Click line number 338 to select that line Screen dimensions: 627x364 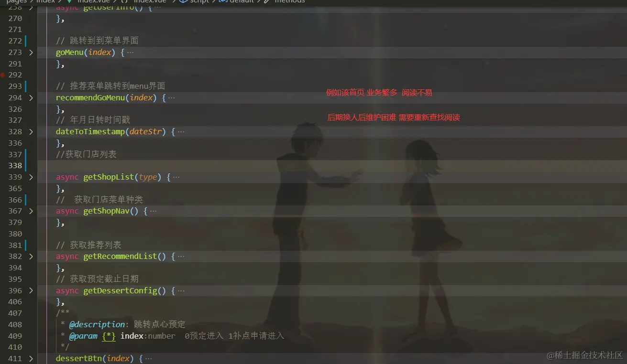click(x=15, y=165)
